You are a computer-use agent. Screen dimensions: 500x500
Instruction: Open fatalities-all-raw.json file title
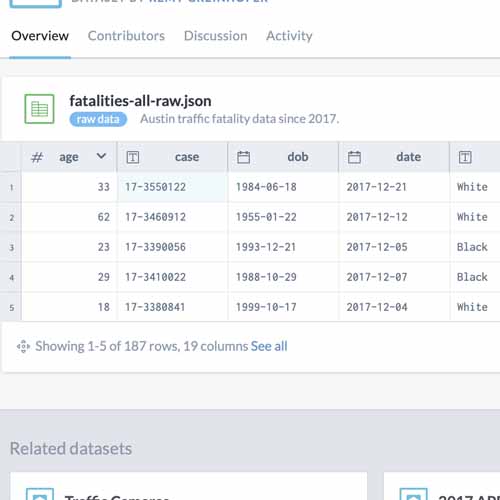[x=140, y=101]
